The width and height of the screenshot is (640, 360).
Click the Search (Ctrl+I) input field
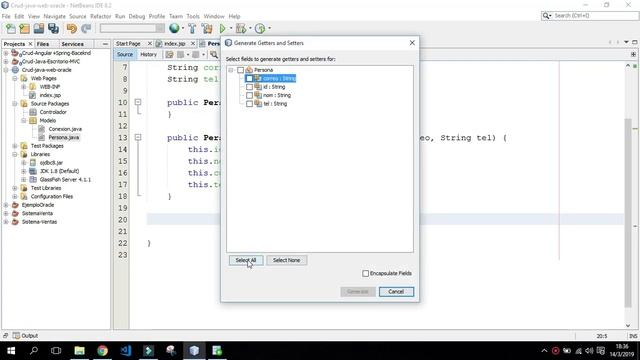click(595, 16)
